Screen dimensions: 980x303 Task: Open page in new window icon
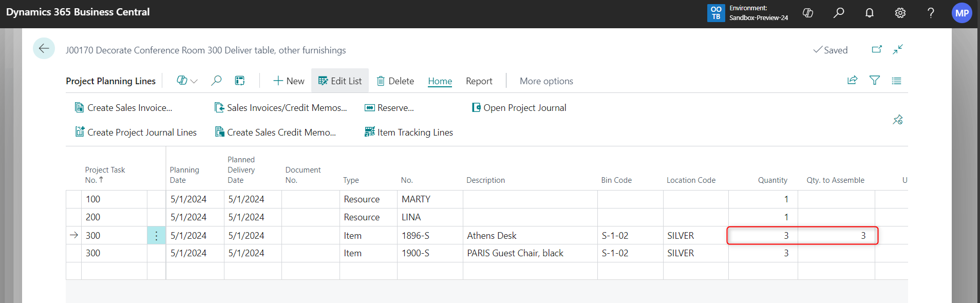point(877,49)
